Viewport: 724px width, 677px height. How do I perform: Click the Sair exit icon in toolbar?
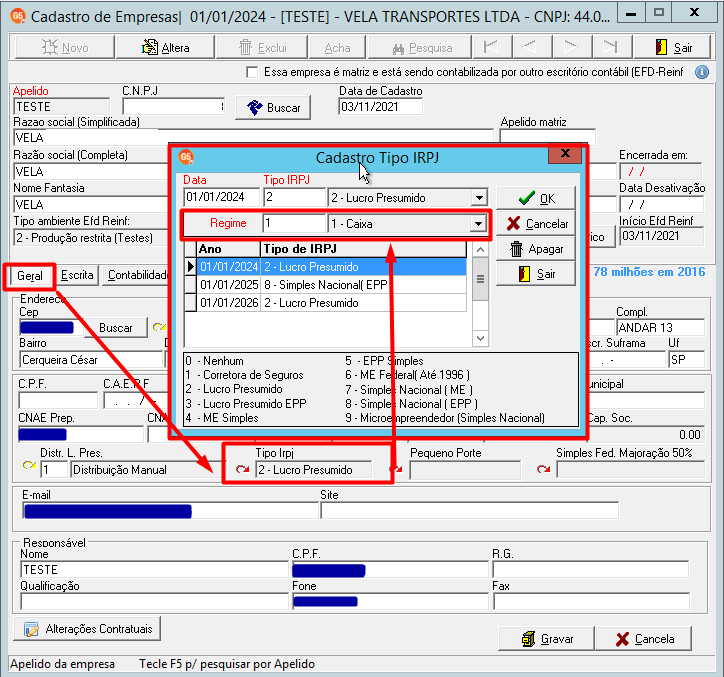tap(672, 47)
